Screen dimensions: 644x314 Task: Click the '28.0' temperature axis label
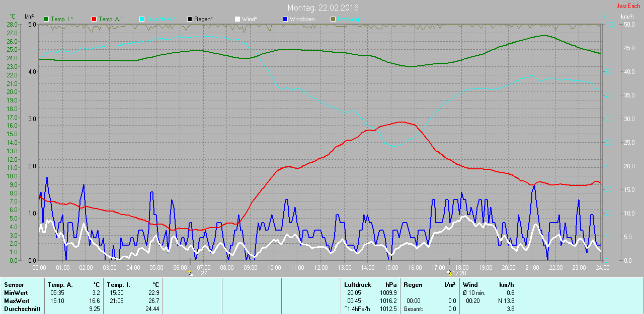coord(12,25)
